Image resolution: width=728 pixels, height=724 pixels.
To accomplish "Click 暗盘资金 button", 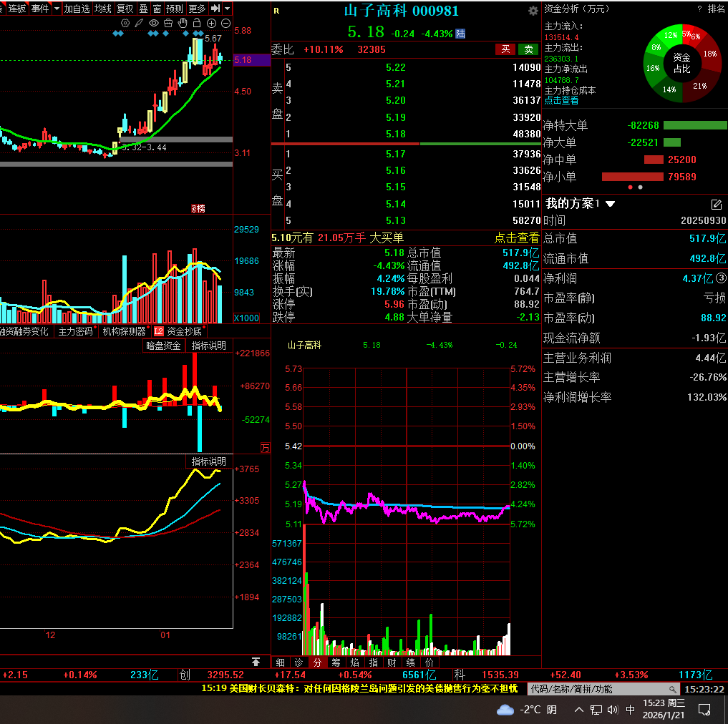I will (163, 346).
